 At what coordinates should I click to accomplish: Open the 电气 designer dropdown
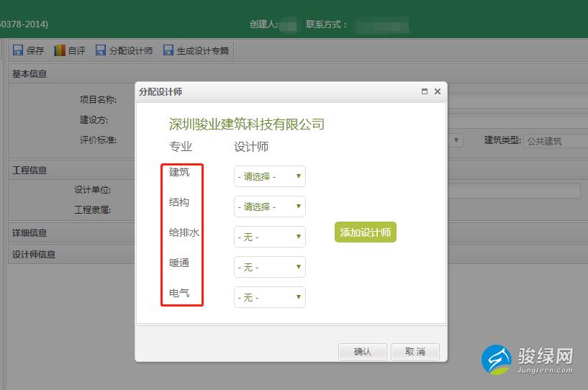click(270, 297)
